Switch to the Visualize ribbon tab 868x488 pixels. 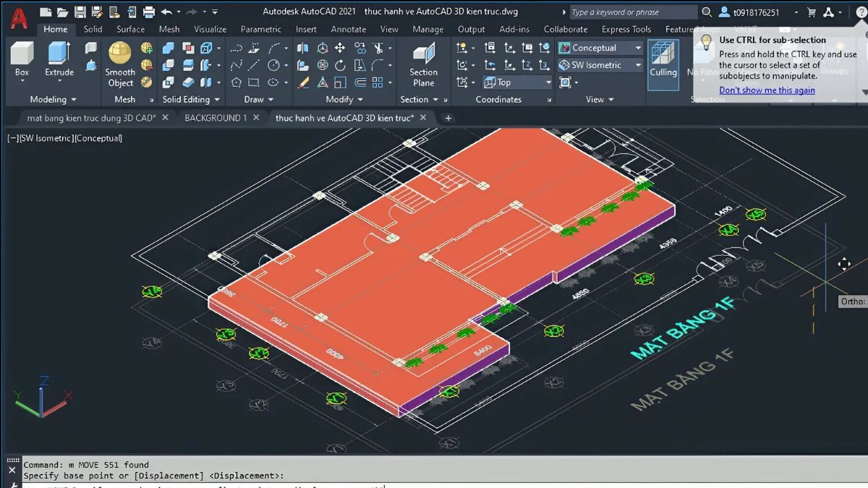coord(210,30)
